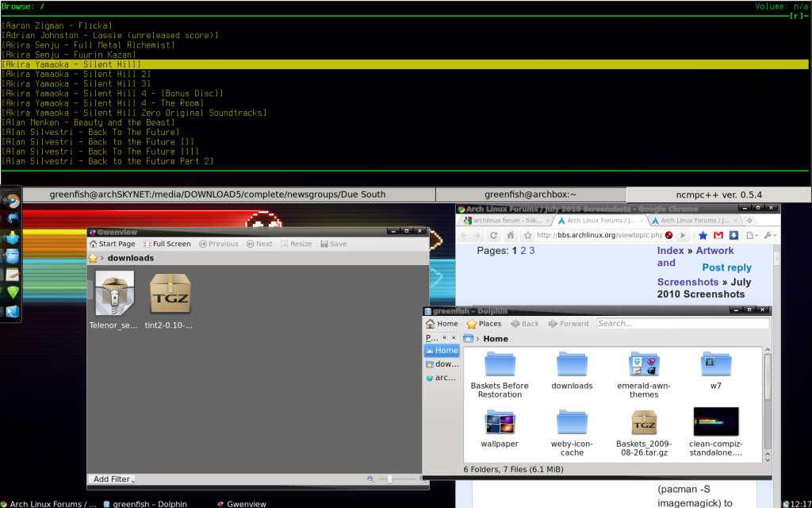Image resolution: width=812 pixels, height=508 pixels.
Task: Click Dolphin's vertical scrollbar
Action: click(x=768, y=404)
